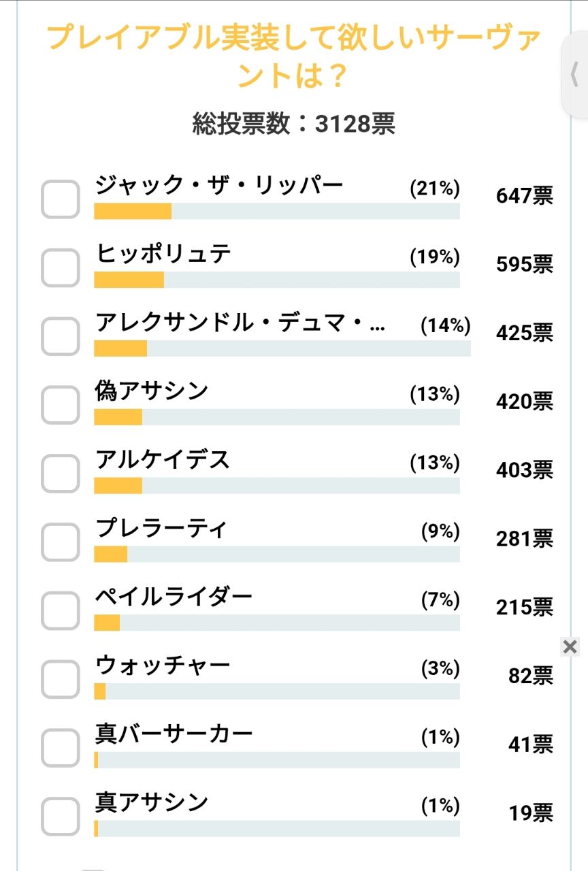Tick the ウォッチャー checkbox

[61, 679]
